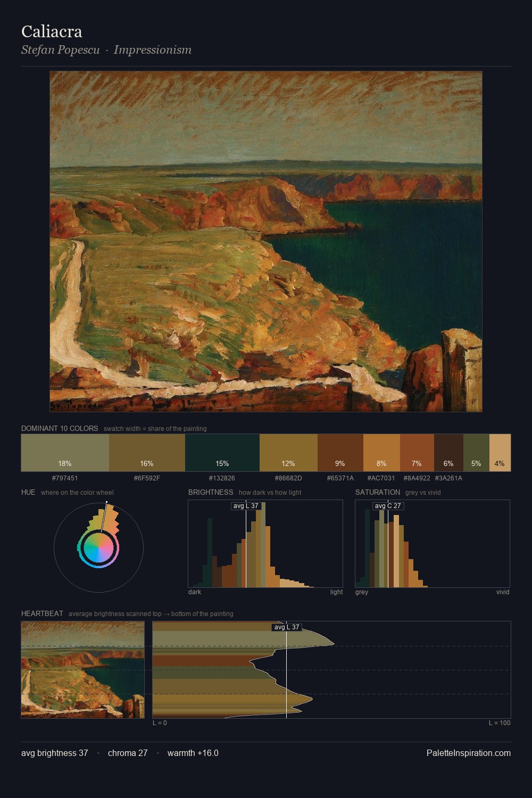The height and width of the screenshot is (798, 532).
Task: Select the 5% dark olive swatch
Action: [x=476, y=453]
